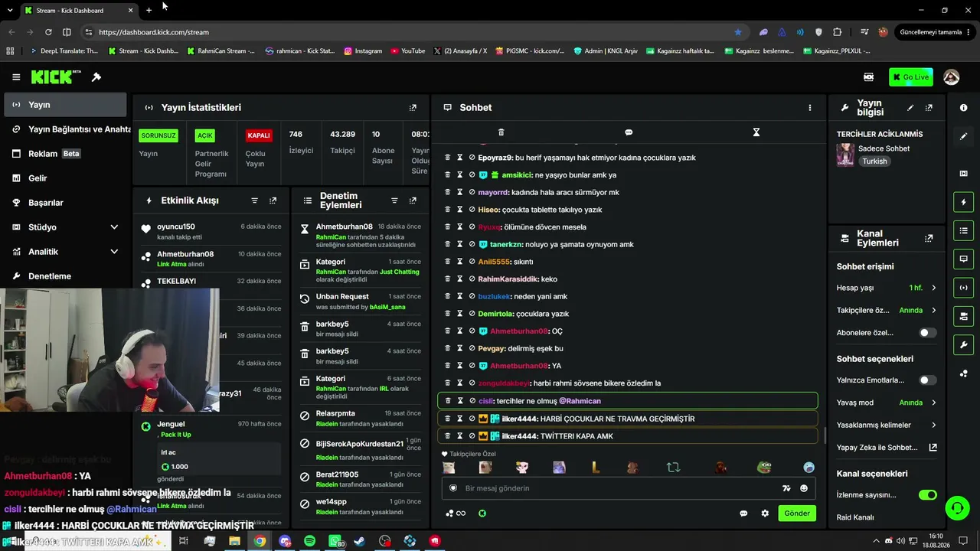The width and height of the screenshot is (980, 551).
Task: Click the KAPALI Çoklu Yayın badge
Action: point(259,135)
